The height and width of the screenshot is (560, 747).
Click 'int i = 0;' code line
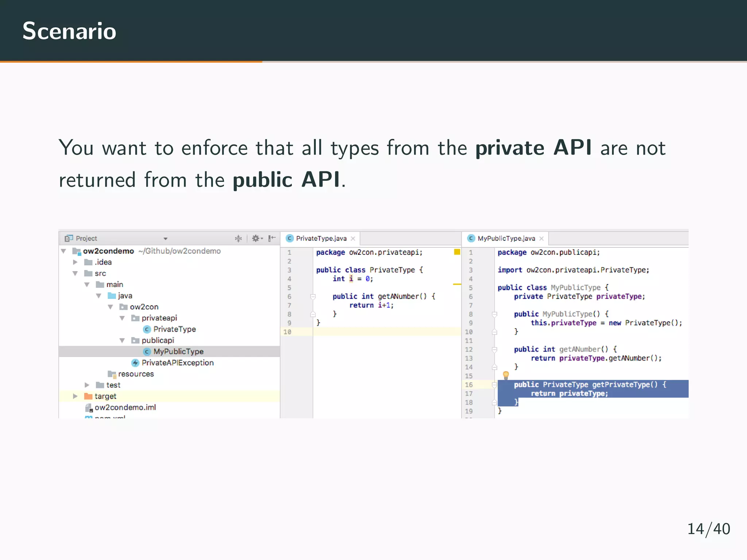click(353, 279)
